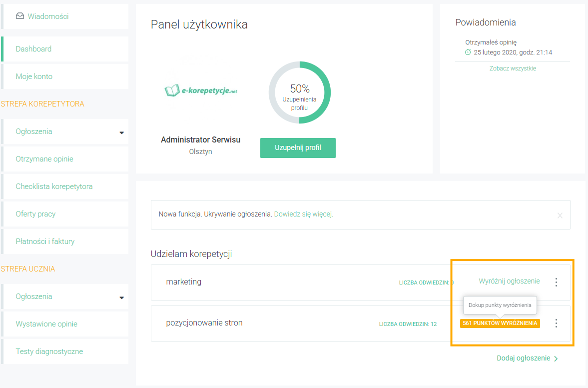Go to Moje konto in sidebar

(x=65, y=76)
